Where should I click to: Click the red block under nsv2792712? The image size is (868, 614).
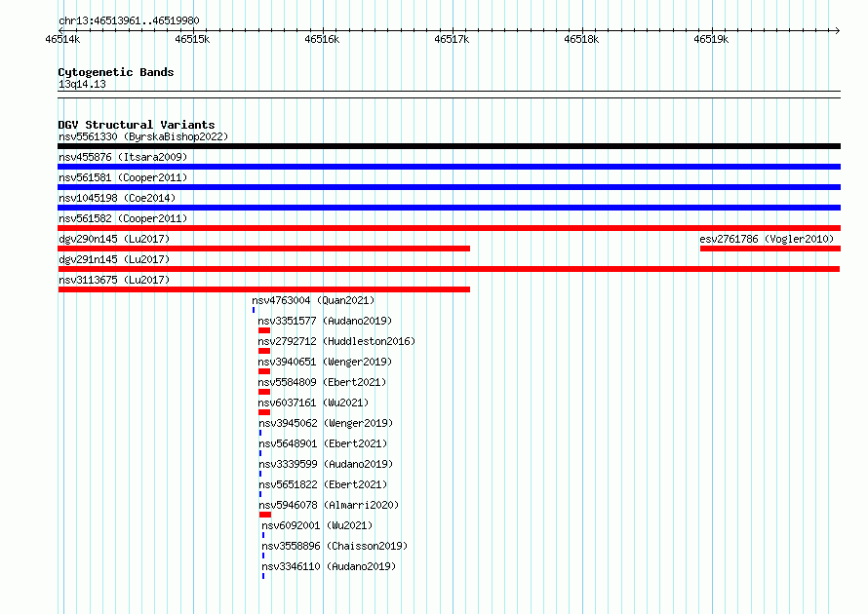264,351
